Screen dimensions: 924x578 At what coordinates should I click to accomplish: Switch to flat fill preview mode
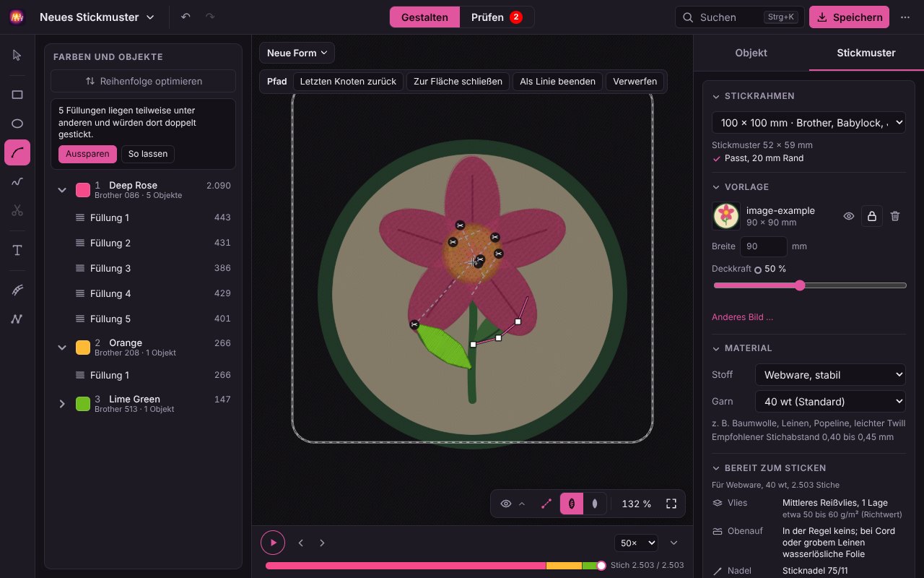point(595,504)
